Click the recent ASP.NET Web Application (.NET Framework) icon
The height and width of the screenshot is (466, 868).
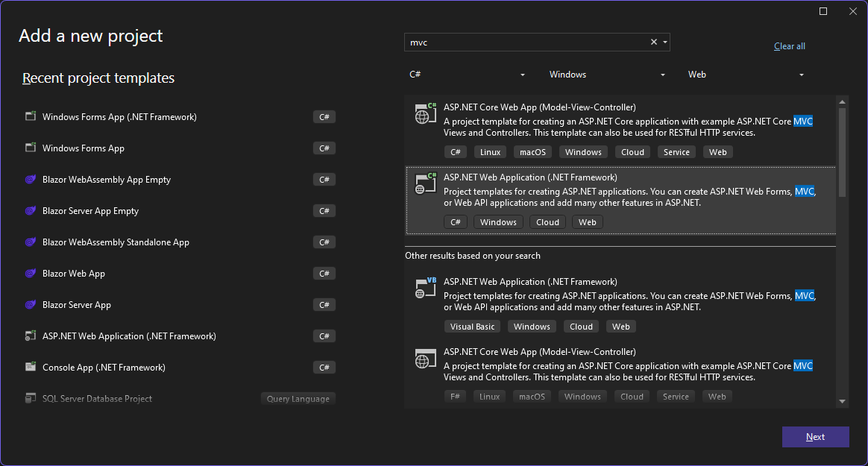(x=31, y=336)
